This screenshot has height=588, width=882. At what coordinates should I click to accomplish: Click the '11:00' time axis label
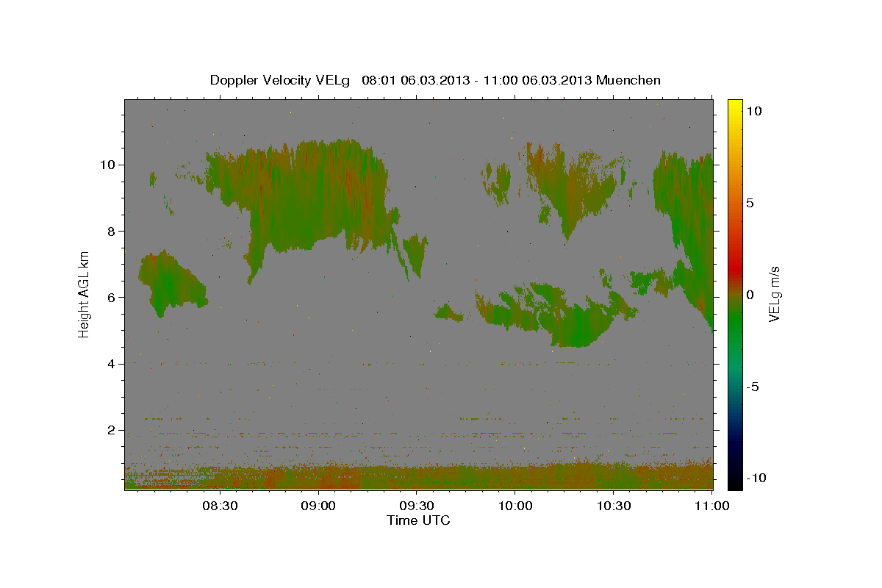(712, 506)
